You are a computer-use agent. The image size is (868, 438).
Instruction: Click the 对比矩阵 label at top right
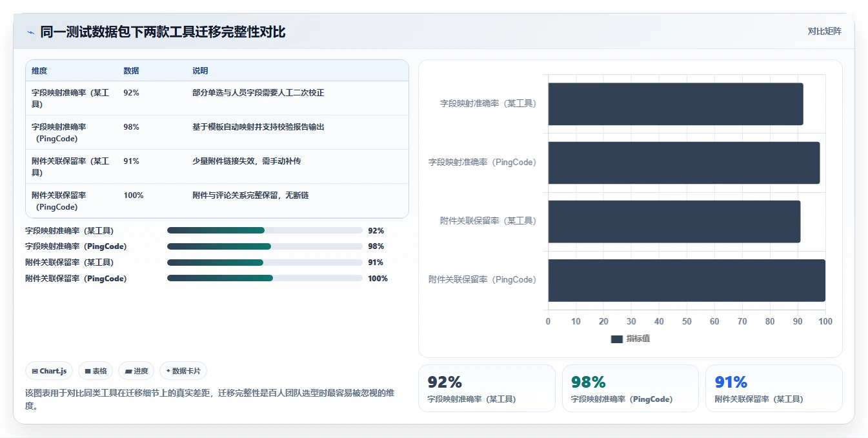pos(824,31)
